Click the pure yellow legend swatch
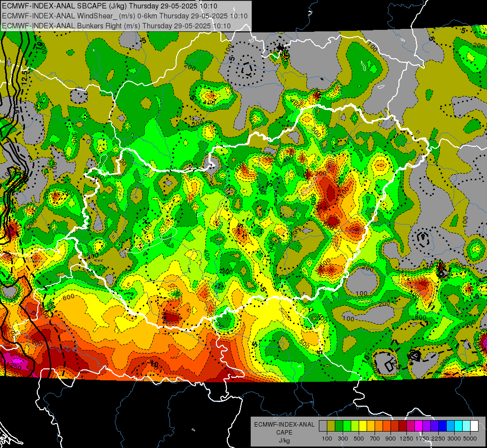 coord(363,426)
